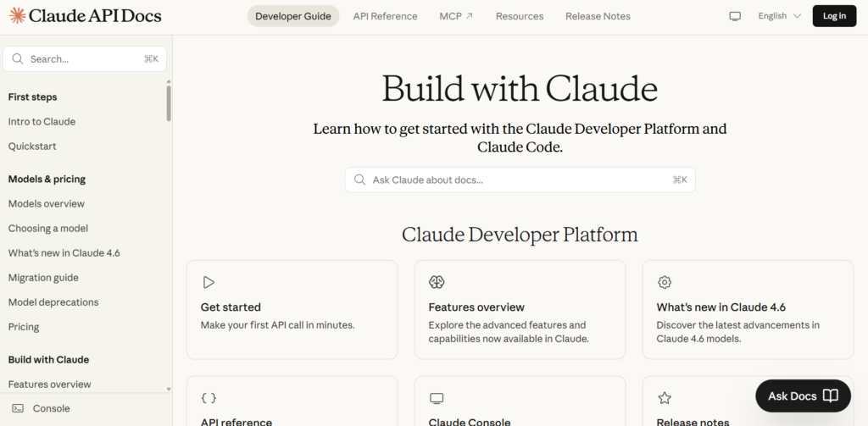Click the Claude API Docs title text

click(95, 16)
